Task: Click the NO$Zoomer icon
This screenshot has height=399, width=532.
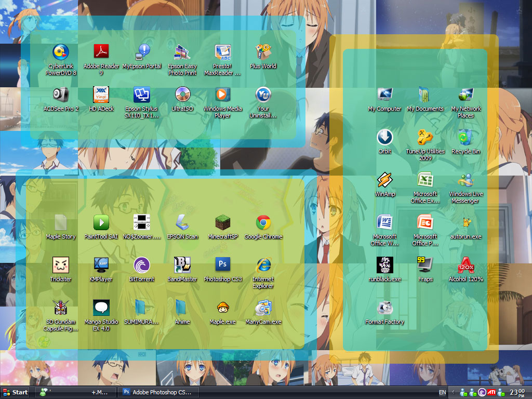Action: coord(142,222)
